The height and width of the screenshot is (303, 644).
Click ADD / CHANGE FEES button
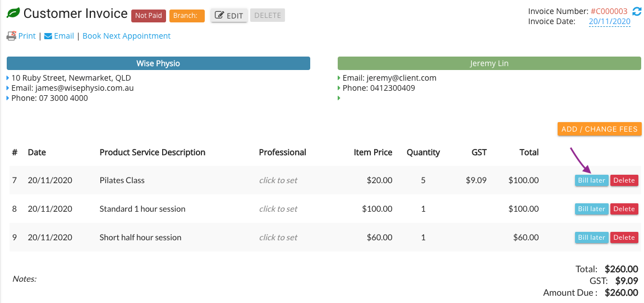pos(599,129)
